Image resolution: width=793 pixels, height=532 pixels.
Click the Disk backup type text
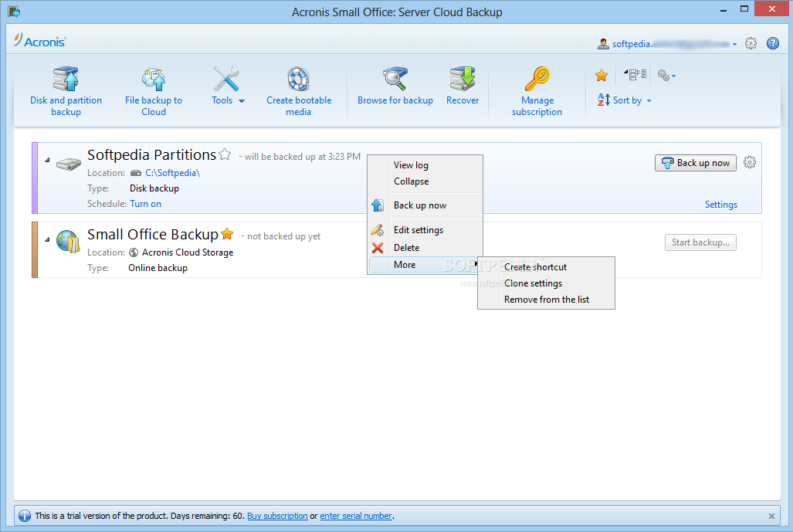pyautogui.click(x=154, y=188)
